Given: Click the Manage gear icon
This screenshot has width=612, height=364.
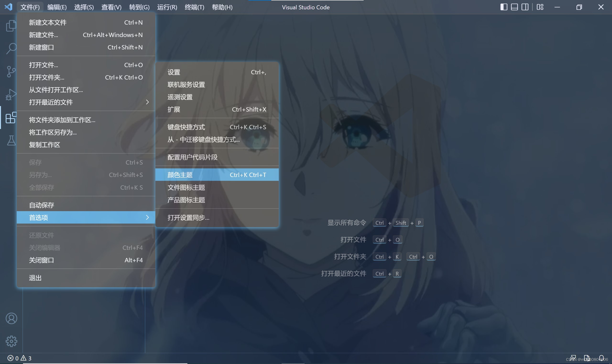Looking at the screenshot, I should pyautogui.click(x=11, y=341).
